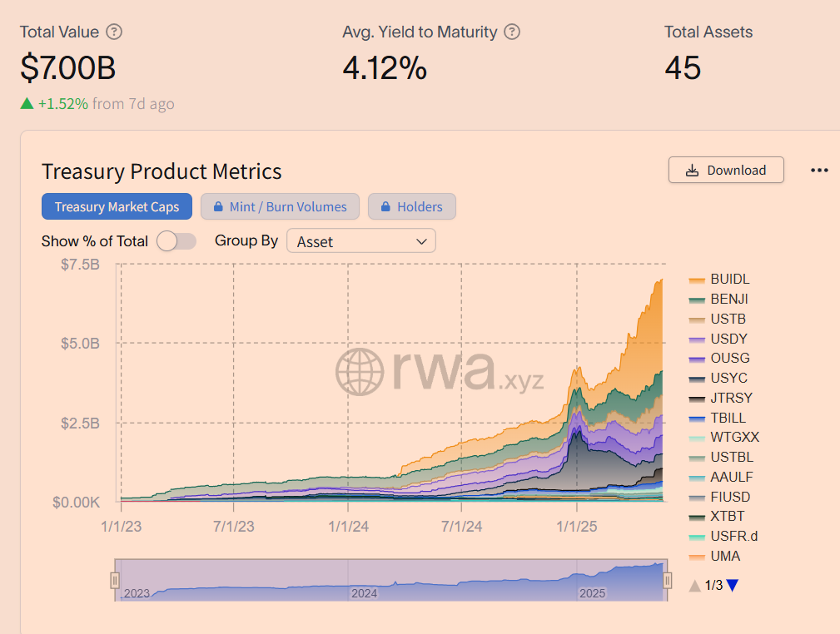
Task: Click the left range selector handle
Action: tap(115, 581)
